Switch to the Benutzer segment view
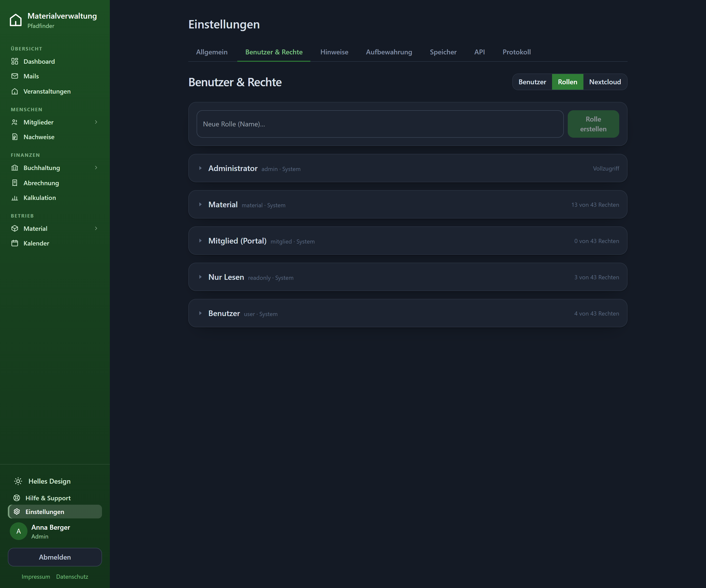The height and width of the screenshot is (588, 706). [x=532, y=82]
